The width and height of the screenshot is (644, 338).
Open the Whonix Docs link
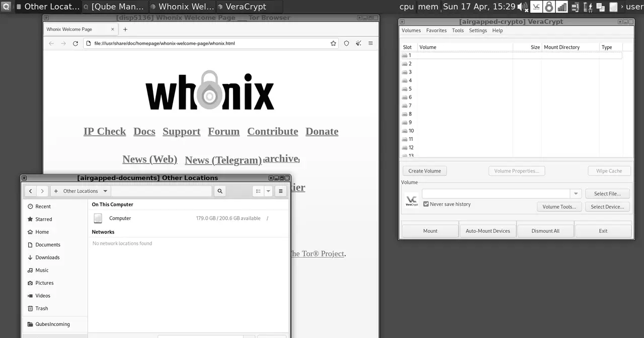[x=144, y=131]
